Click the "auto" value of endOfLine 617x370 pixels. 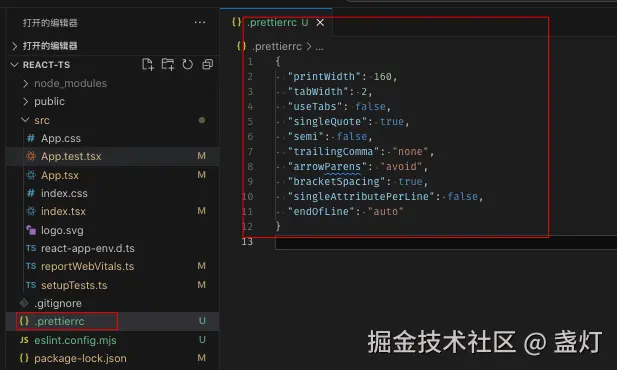[x=386, y=211]
